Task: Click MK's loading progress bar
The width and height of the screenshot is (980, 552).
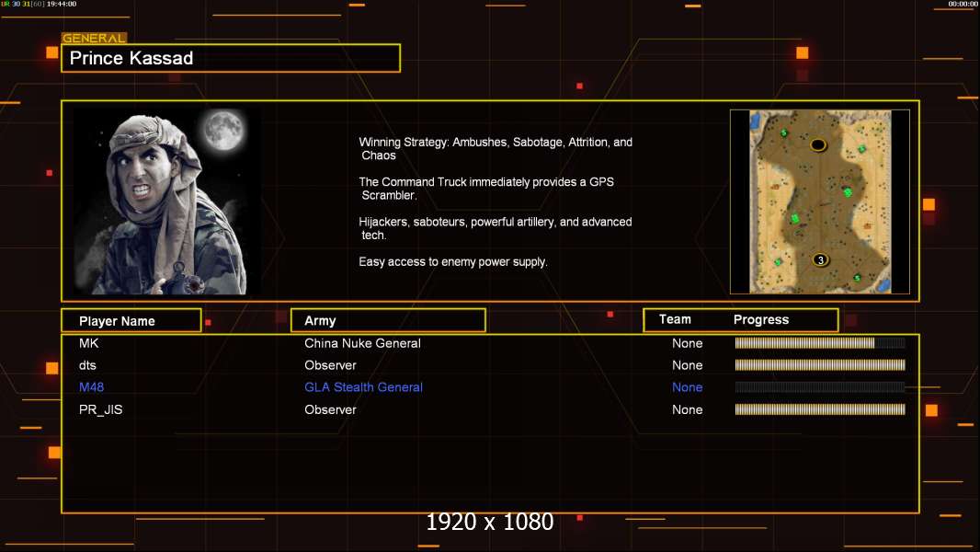Action: pos(820,342)
